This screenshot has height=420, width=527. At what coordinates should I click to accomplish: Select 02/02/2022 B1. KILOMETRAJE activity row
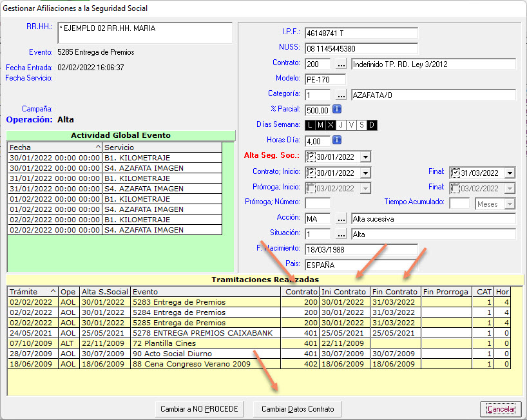(115, 220)
